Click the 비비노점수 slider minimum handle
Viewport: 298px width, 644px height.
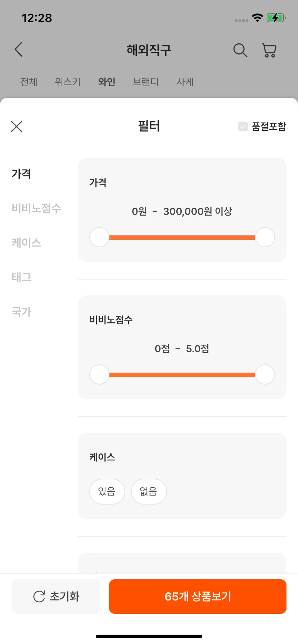[x=99, y=374]
